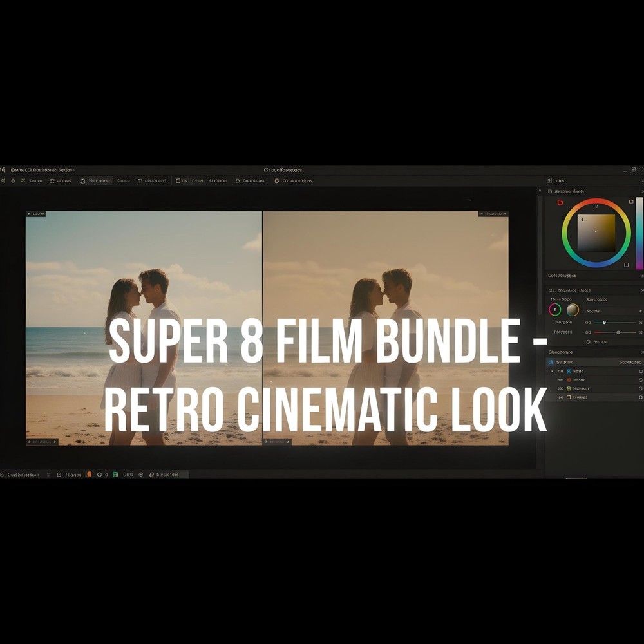Click inside the color square to pick a shade
This screenshot has height=644, width=644.
(x=596, y=232)
